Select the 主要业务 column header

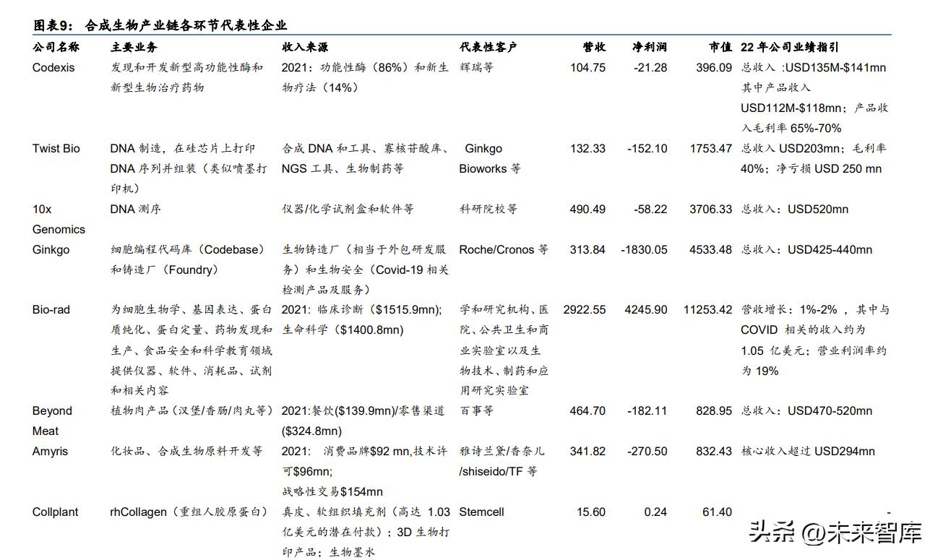(x=134, y=47)
